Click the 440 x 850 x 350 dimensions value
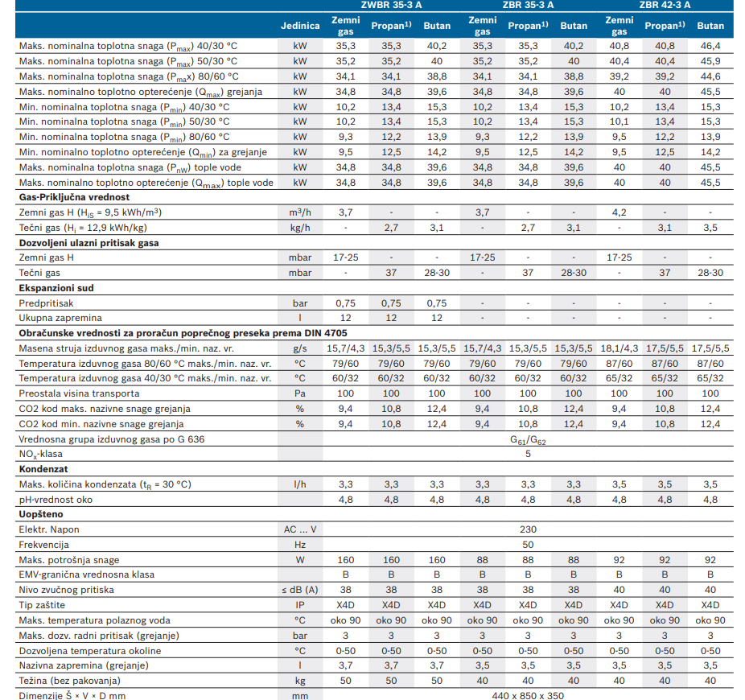This screenshot has height=700, width=745. (527, 695)
